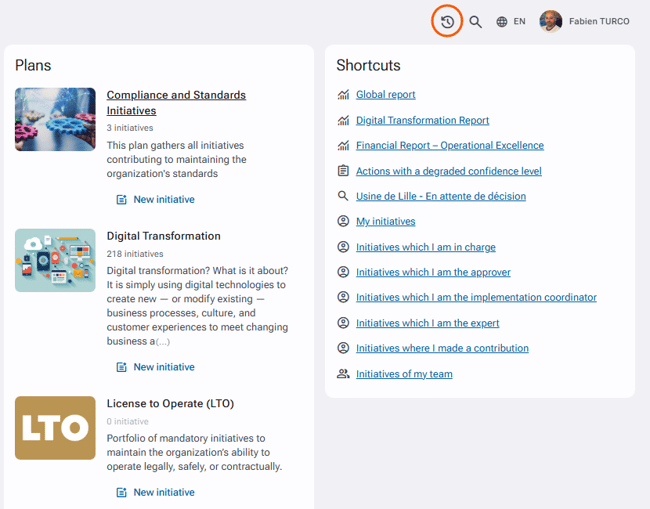This screenshot has width=650, height=509.
Task: Open the Global report shortcut
Action: [x=386, y=95]
